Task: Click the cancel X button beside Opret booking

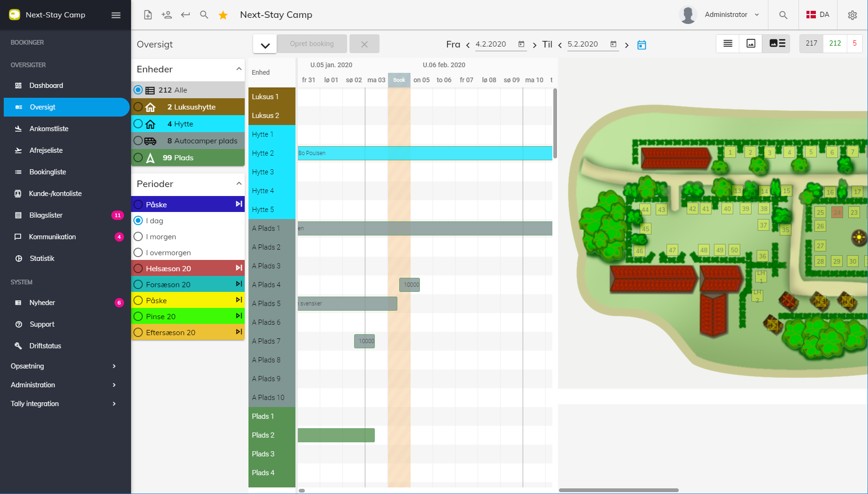Action: (364, 44)
